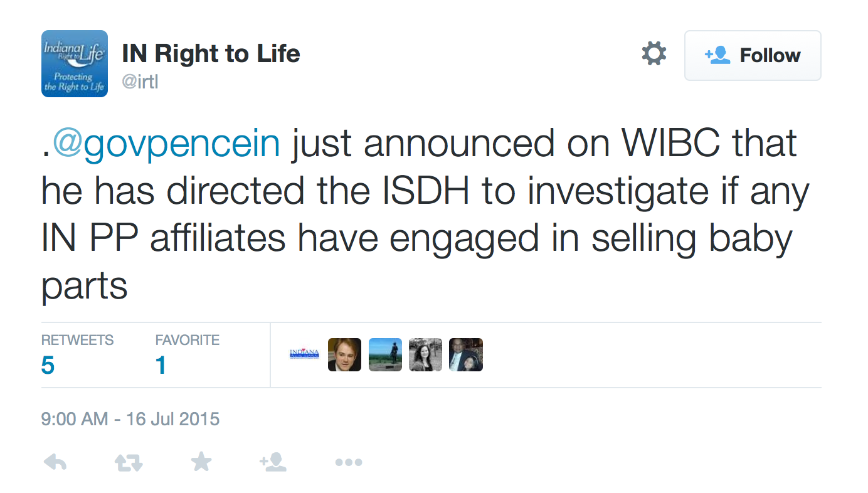Click the reply arrow icon
The image size is (868, 493).
coord(55,463)
